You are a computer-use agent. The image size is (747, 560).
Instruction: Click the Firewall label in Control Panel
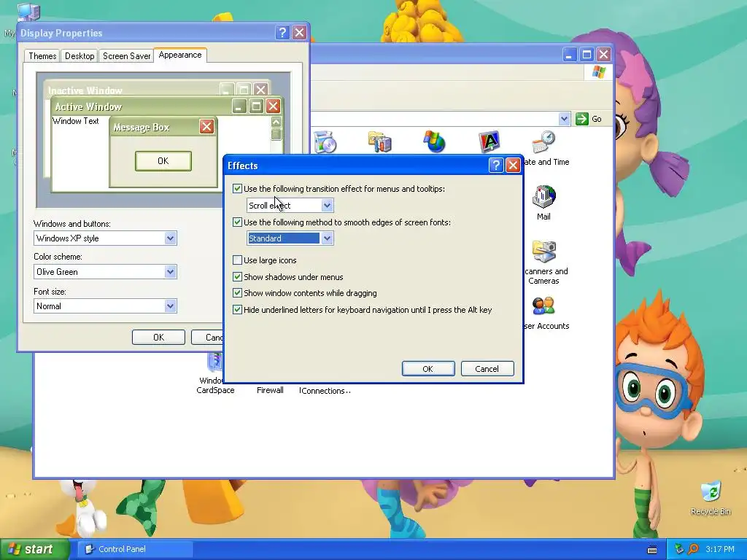tap(270, 391)
